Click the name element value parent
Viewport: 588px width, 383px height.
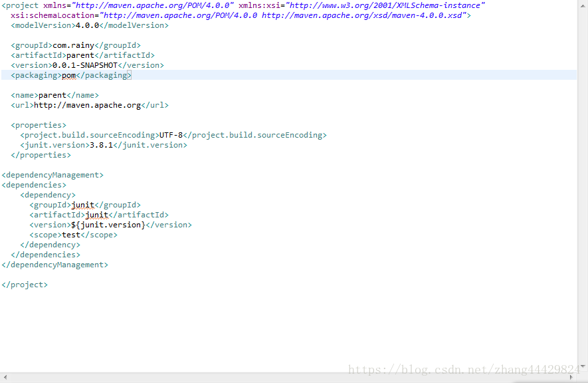[x=52, y=95]
